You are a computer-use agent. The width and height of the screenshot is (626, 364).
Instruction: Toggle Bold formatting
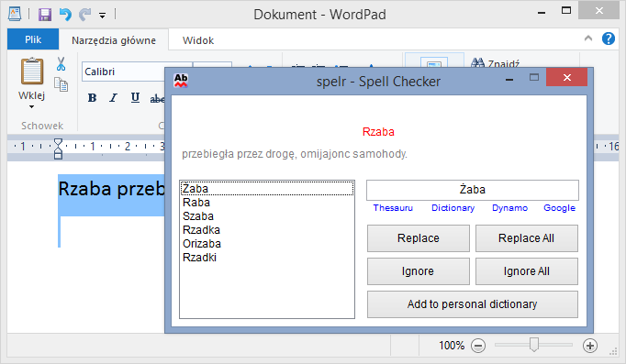click(x=92, y=98)
